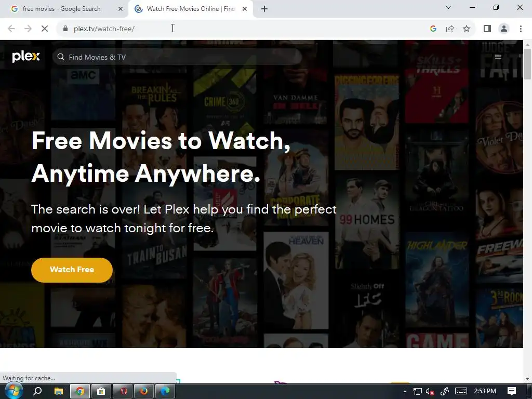The image size is (532, 399).
Task: Click scrollbar down arrow
Action: (x=528, y=379)
